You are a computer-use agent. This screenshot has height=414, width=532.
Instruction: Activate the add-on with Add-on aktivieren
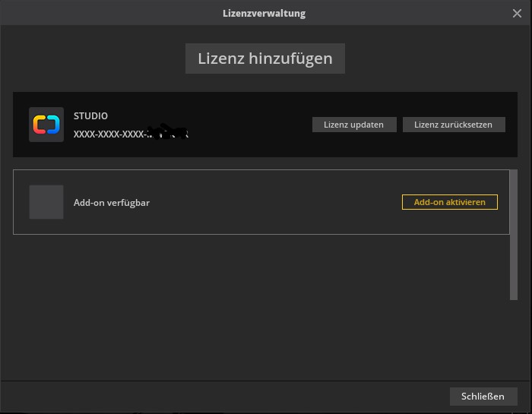(449, 202)
